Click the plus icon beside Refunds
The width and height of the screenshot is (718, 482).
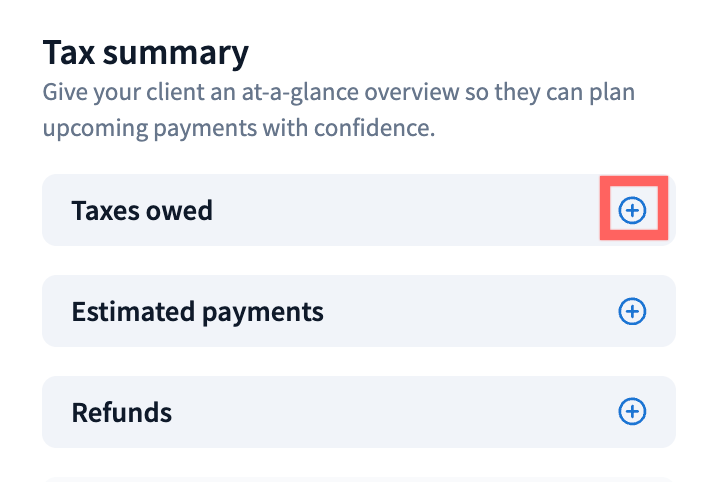click(x=632, y=411)
